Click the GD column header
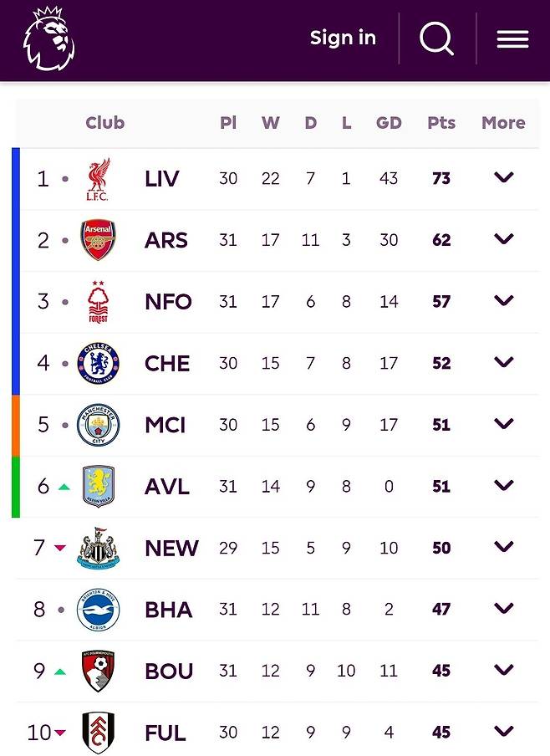This screenshot has width=550, height=756. click(389, 123)
